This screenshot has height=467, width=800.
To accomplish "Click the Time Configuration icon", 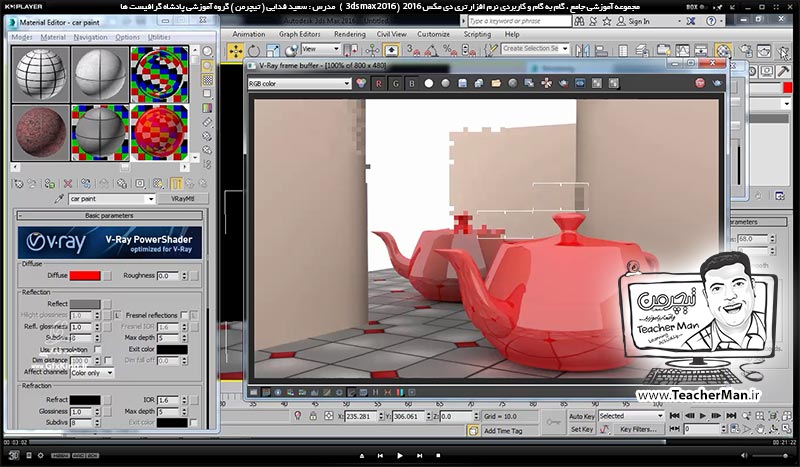I will point(735,429).
